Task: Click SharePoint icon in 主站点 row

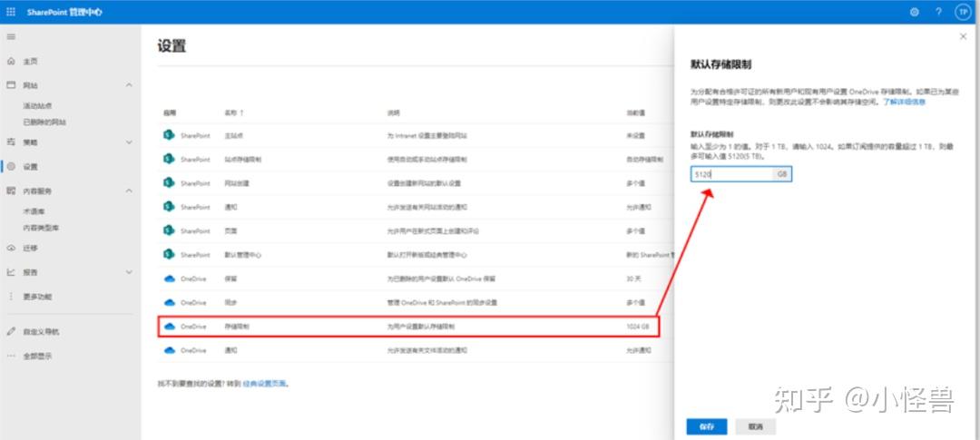Action: pos(168,135)
